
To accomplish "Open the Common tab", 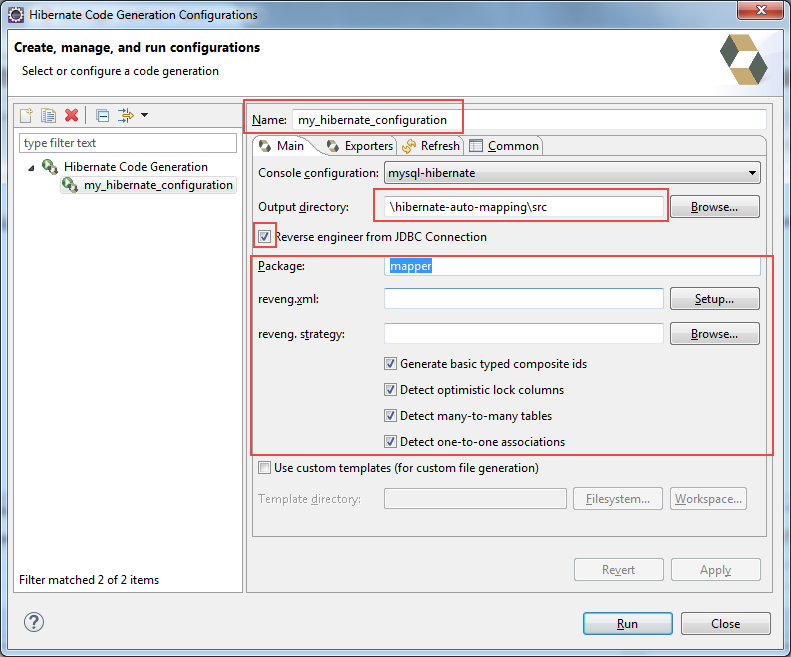I will point(505,146).
